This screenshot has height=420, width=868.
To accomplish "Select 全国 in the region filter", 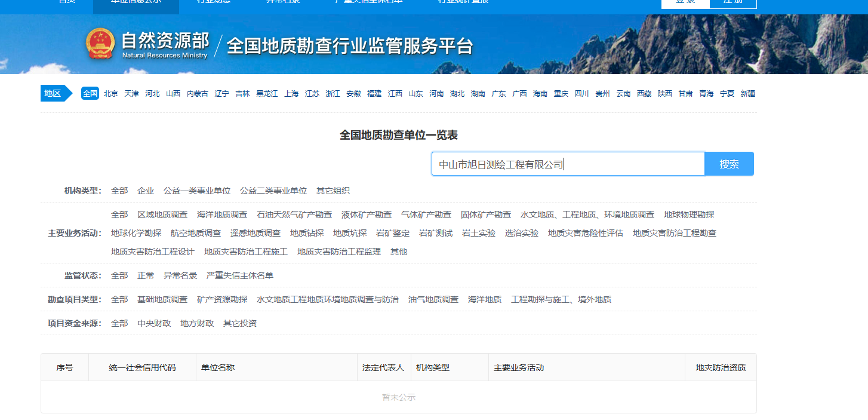I will tap(90, 94).
